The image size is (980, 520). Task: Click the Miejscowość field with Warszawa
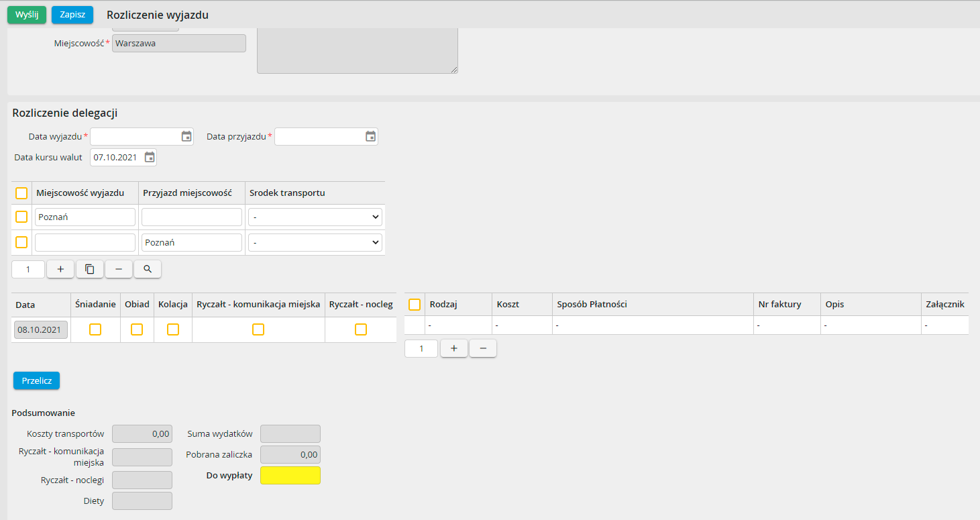point(179,43)
